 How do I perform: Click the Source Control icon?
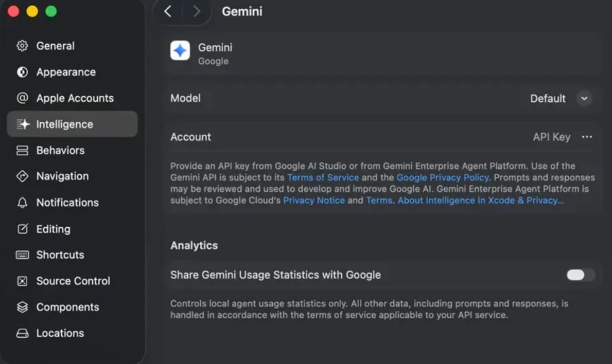[x=22, y=281]
